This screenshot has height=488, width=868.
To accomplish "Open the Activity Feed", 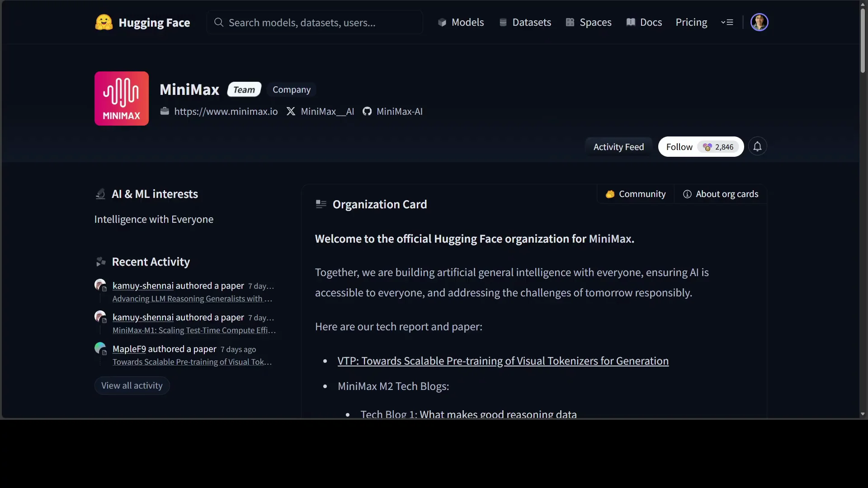I will pyautogui.click(x=618, y=147).
